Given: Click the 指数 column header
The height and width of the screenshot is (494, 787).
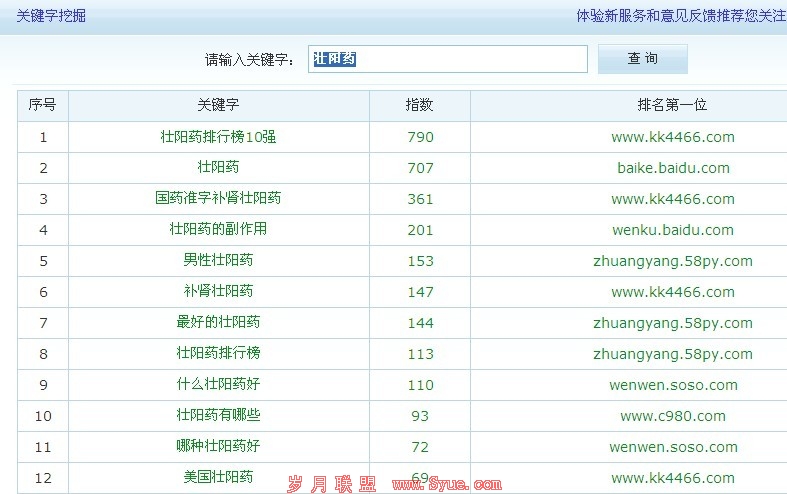Looking at the screenshot, I should click(x=419, y=105).
